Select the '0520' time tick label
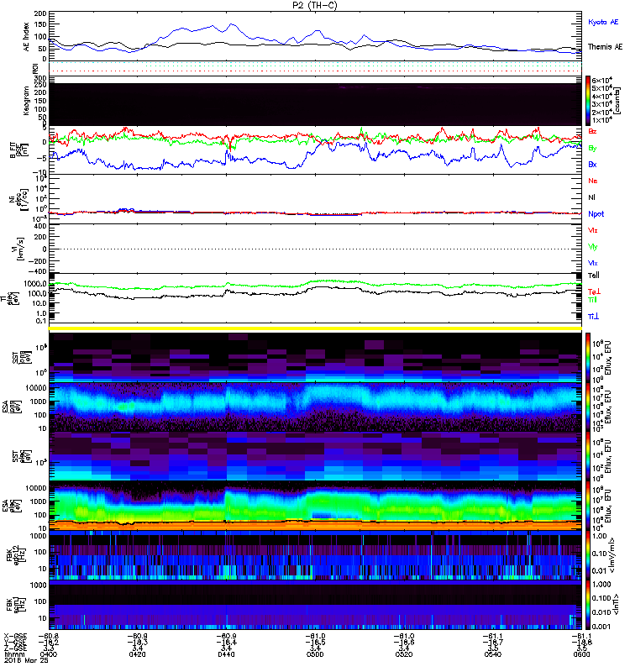Viewport: 630px width, 672px height. pos(404,654)
